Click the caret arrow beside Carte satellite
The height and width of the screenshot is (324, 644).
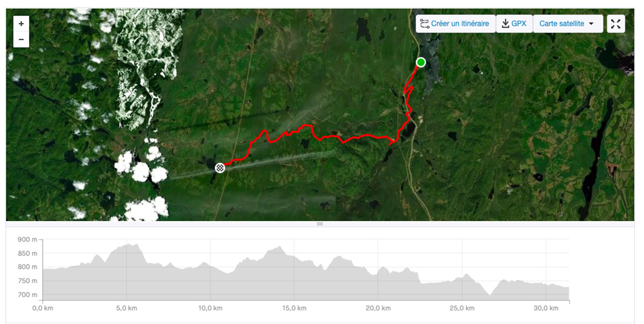tap(591, 24)
